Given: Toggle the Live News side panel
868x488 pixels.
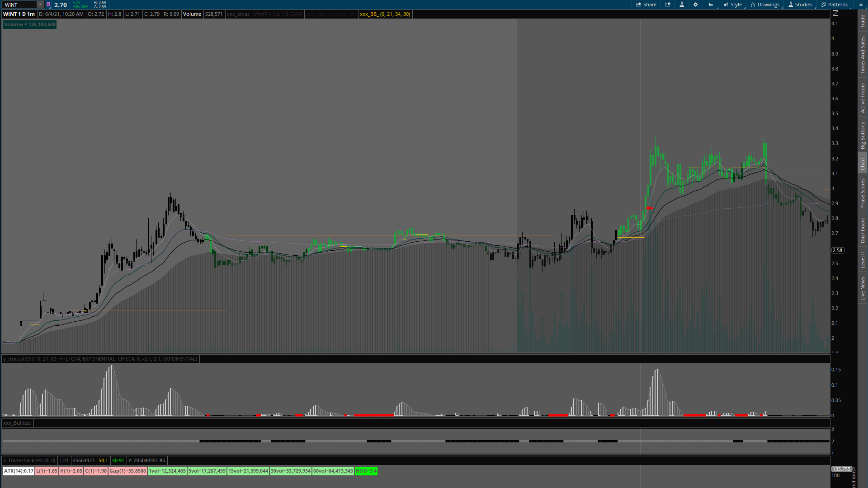Looking at the screenshot, I should (x=863, y=288).
